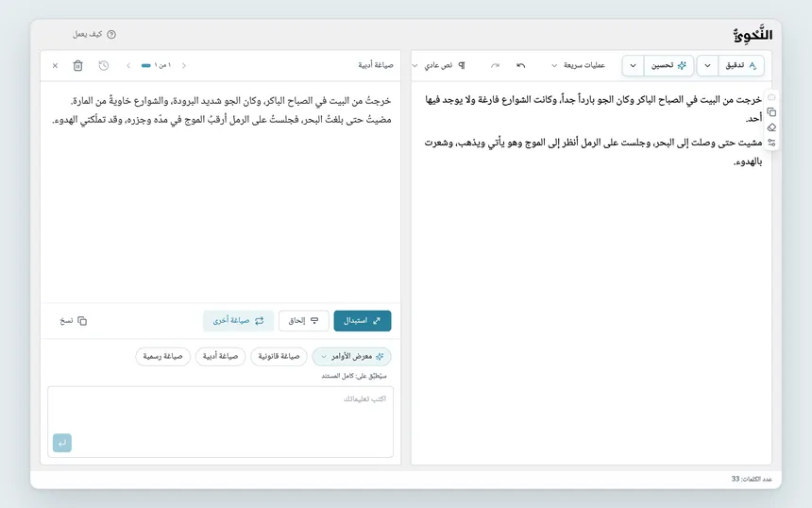Open the sliders settings icon in side strip

pos(771,143)
